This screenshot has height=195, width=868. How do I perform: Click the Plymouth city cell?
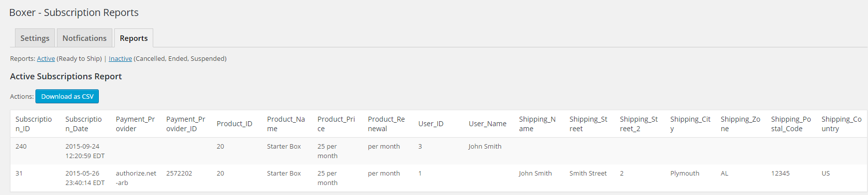(685, 173)
